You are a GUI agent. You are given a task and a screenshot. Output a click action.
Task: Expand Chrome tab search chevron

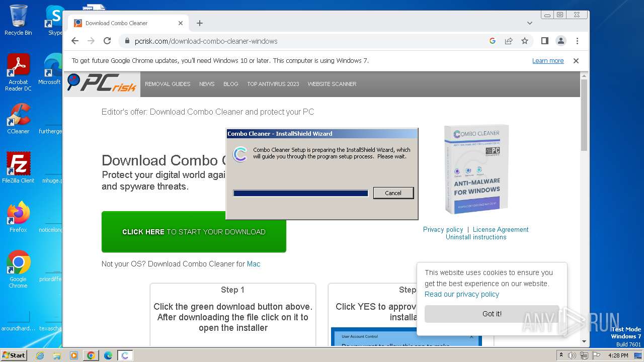(x=530, y=23)
